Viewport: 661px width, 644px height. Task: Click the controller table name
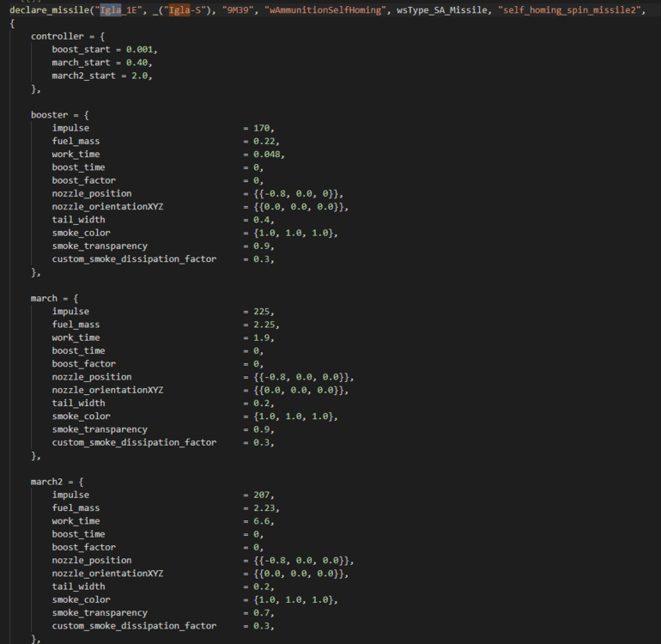pyautogui.click(x=58, y=37)
